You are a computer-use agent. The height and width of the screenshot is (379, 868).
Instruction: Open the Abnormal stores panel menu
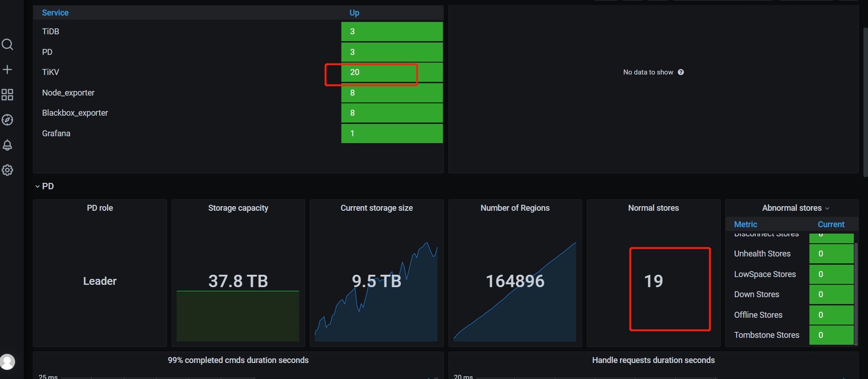click(795, 208)
